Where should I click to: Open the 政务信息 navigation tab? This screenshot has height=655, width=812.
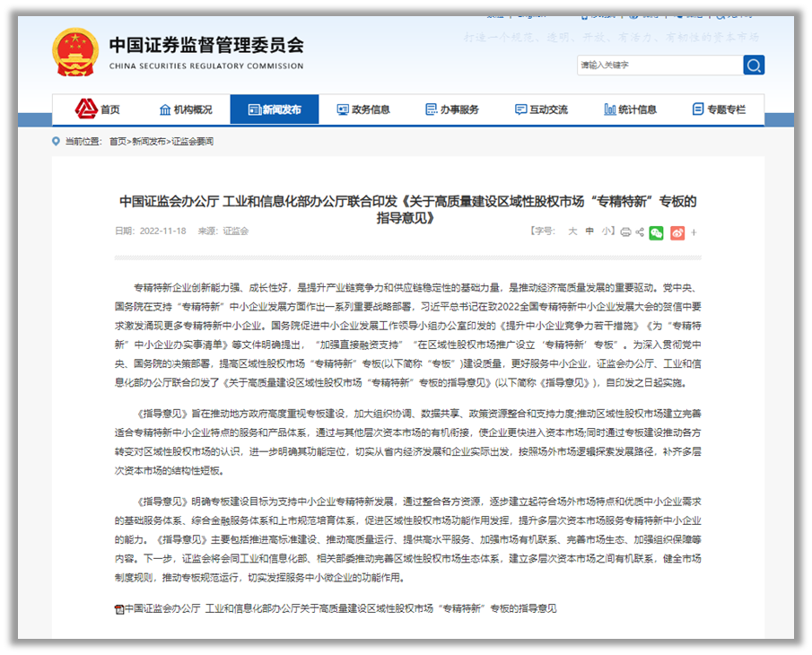363,109
